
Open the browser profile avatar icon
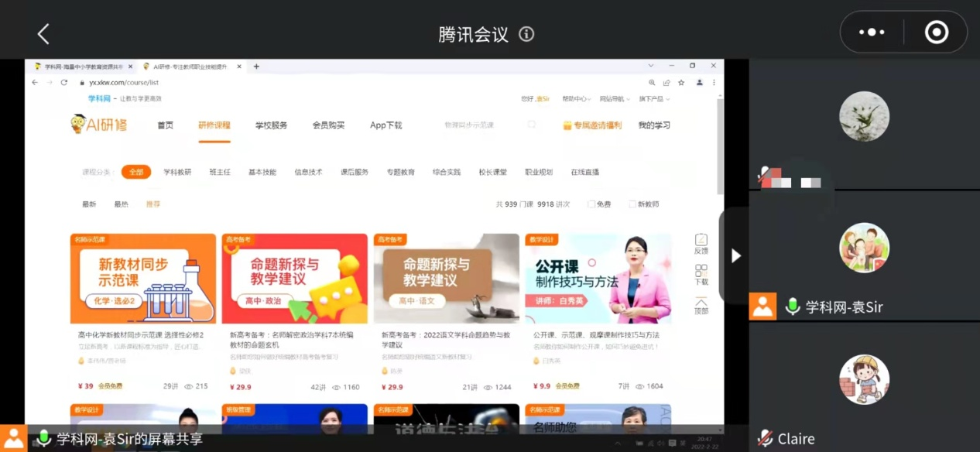(700, 82)
